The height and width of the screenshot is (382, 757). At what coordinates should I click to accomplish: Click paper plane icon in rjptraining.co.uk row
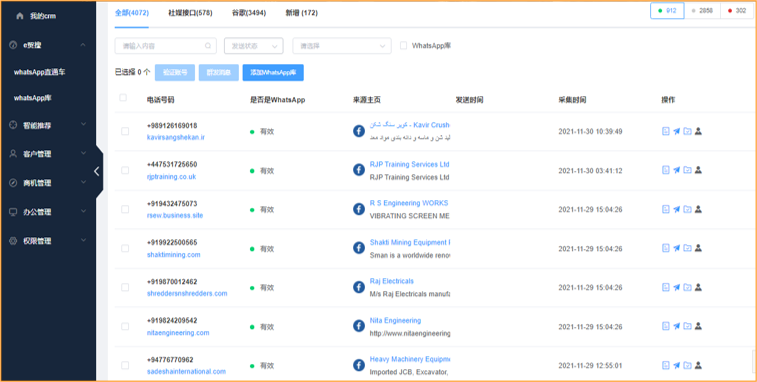pyautogui.click(x=676, y=170)
